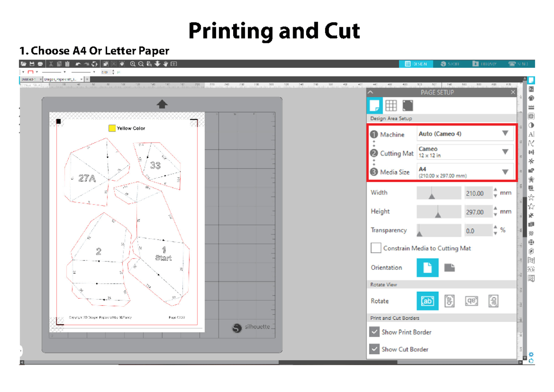Screen dimensions: 554x392
Task: Open the line style dropdown
Action: (x=65, y=72)
